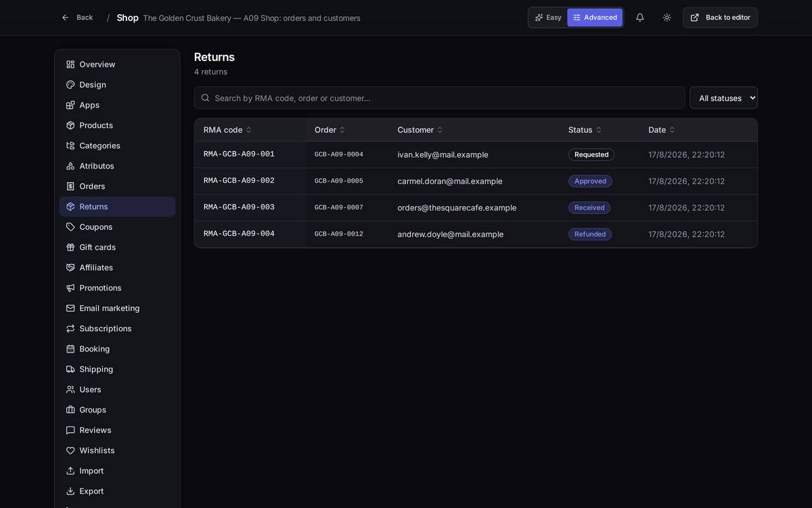Click customer andrew.doyle@mail.example
The height and width of the screenshot is (508, 812).
(x=451, y=234)
